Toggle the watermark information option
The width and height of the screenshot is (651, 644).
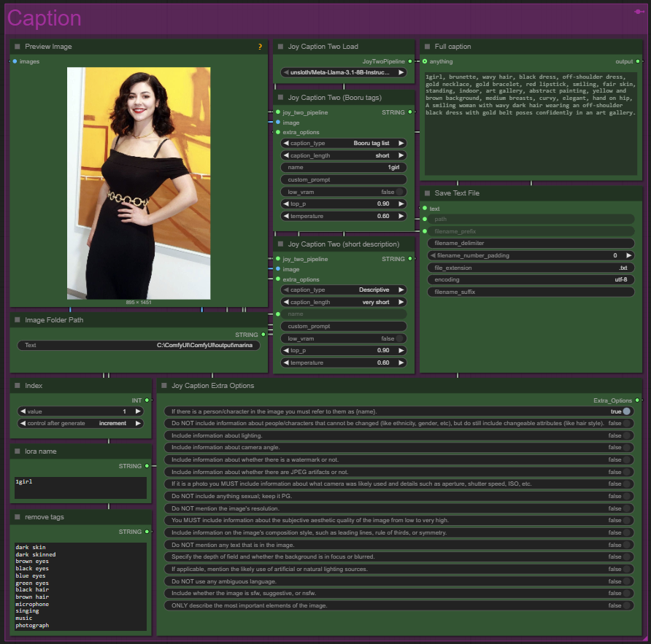[399, 459]
